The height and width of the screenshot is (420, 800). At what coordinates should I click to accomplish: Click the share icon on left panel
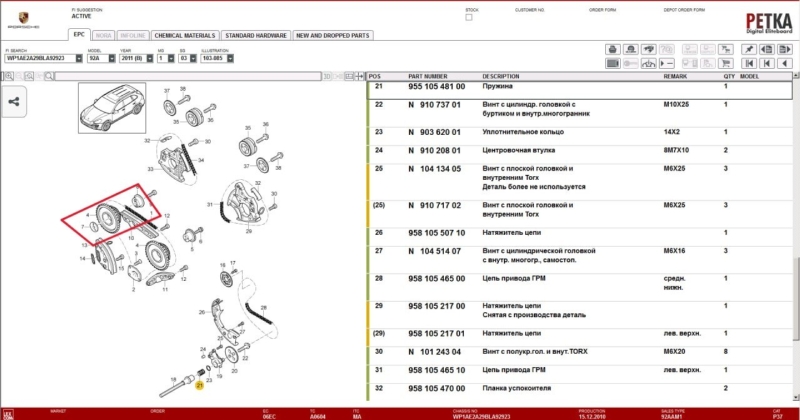[15, 101]
